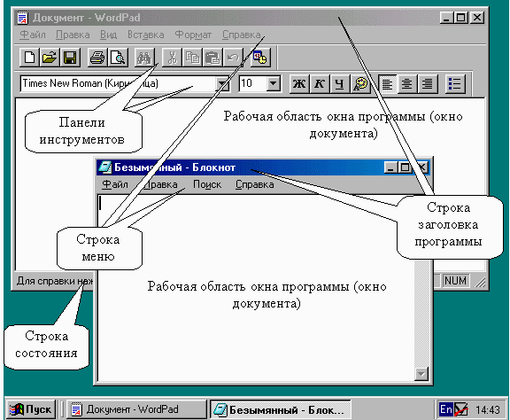This screenshot has width=510, height=420.
Task: Open WordPad Файл menu
Action: (x=33, y=35)
